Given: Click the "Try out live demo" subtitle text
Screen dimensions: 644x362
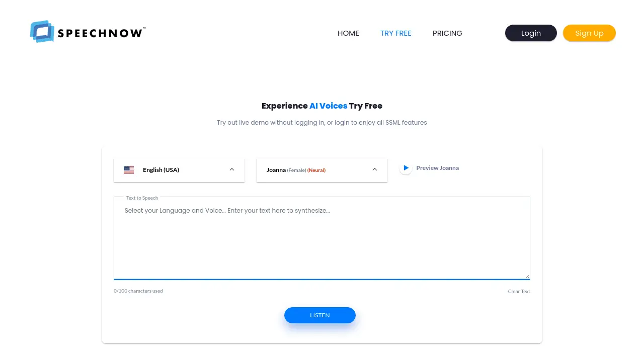Looking at the screenshot, I should (322, 123).
